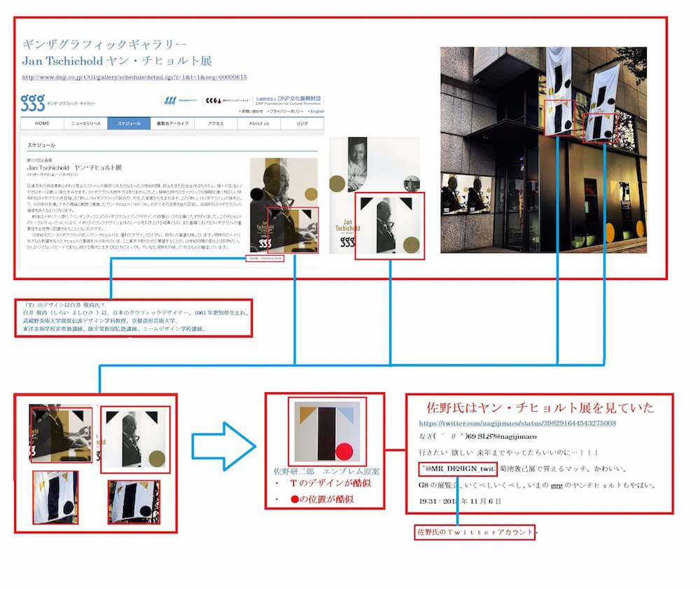Screen dimensions: 700x589
Task: Click the お問い合わせ link
Action: [251, 111]
